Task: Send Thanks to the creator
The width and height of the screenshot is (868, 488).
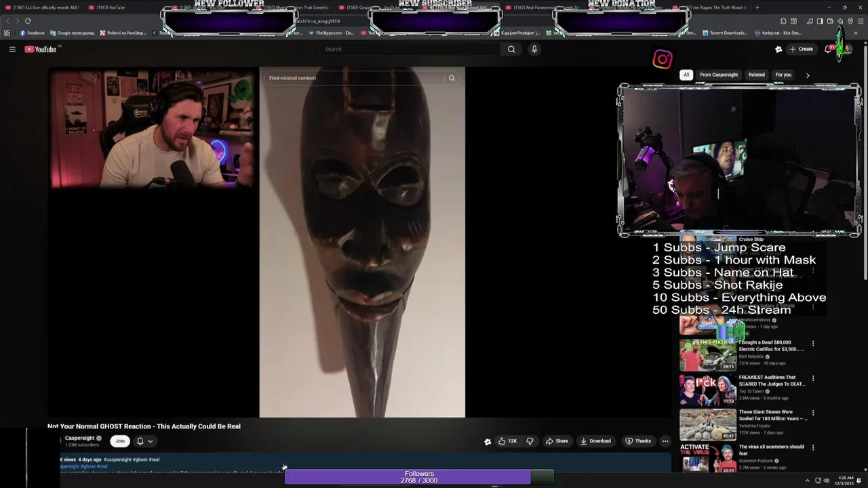Action: click(638, 441)
